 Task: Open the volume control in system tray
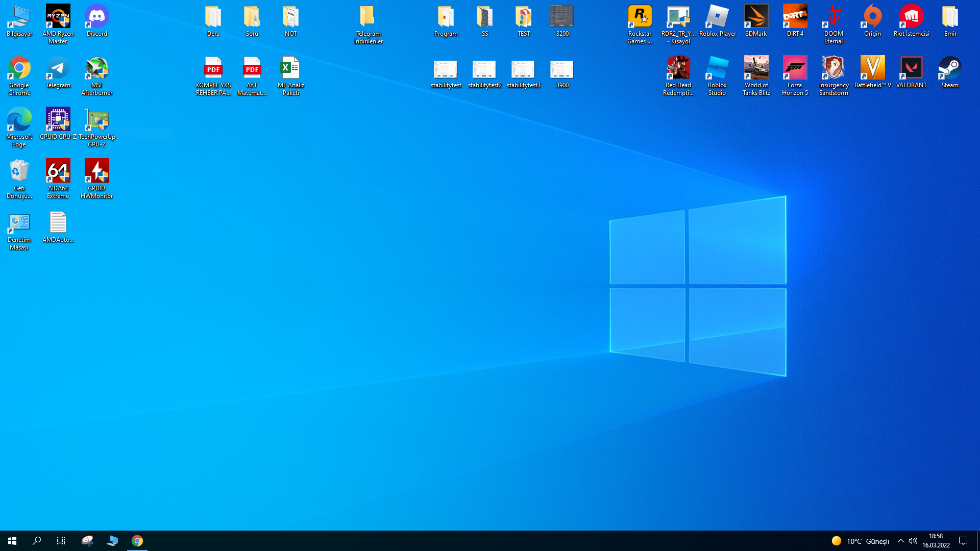coord(913,541)
